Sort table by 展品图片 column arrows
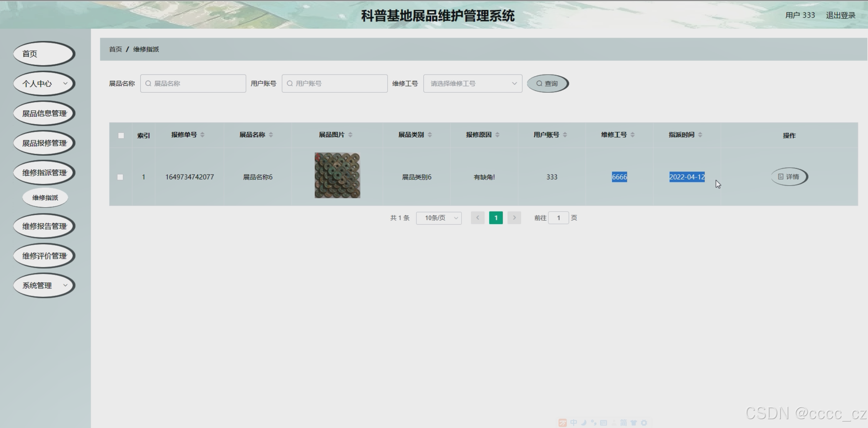This screenshot has width=868, height=428. (350, 135)
